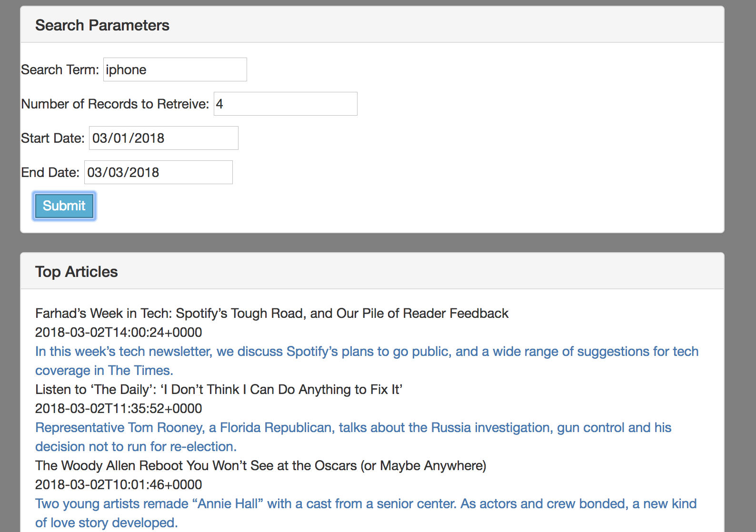
Task: Open the Representative Tom Rooney summary link
Action: 353,428
